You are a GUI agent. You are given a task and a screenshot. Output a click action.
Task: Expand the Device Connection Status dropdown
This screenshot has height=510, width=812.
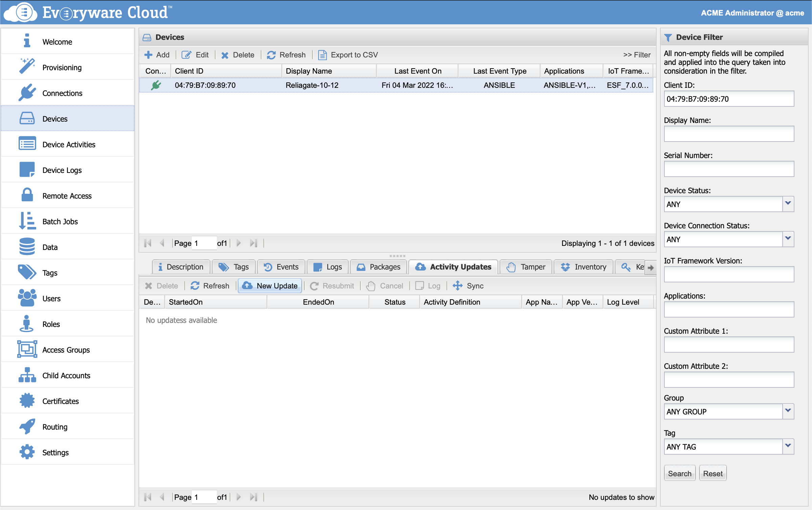point(788,239)
